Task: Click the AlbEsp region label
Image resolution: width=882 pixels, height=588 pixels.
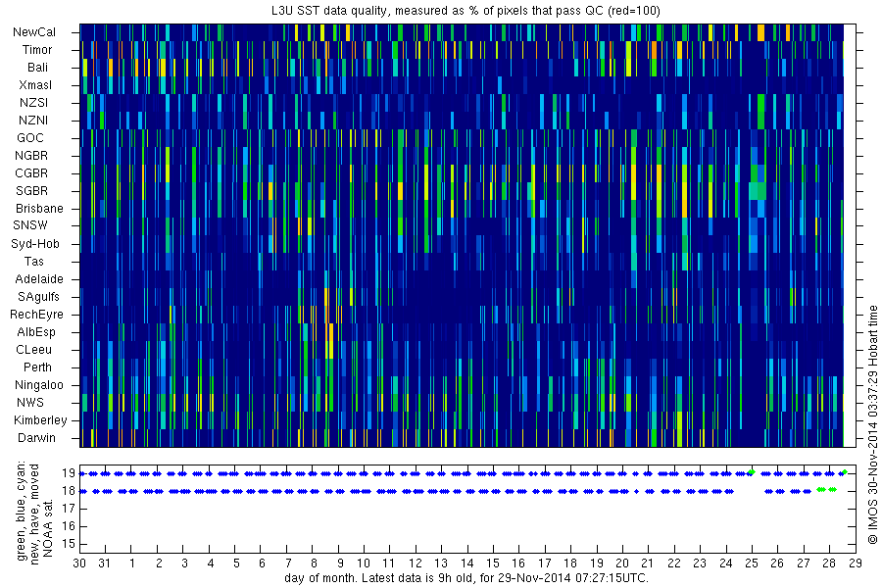Action: [36, 332]
